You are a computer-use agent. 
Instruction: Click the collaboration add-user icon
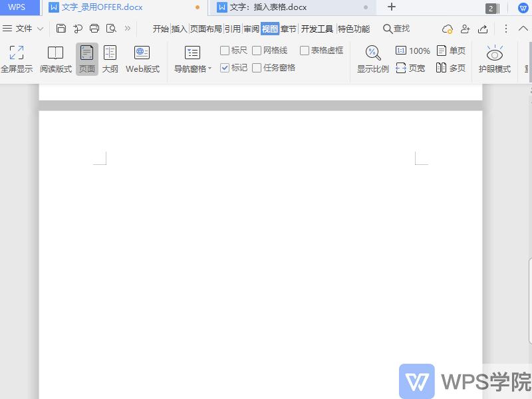click(465, 29)
